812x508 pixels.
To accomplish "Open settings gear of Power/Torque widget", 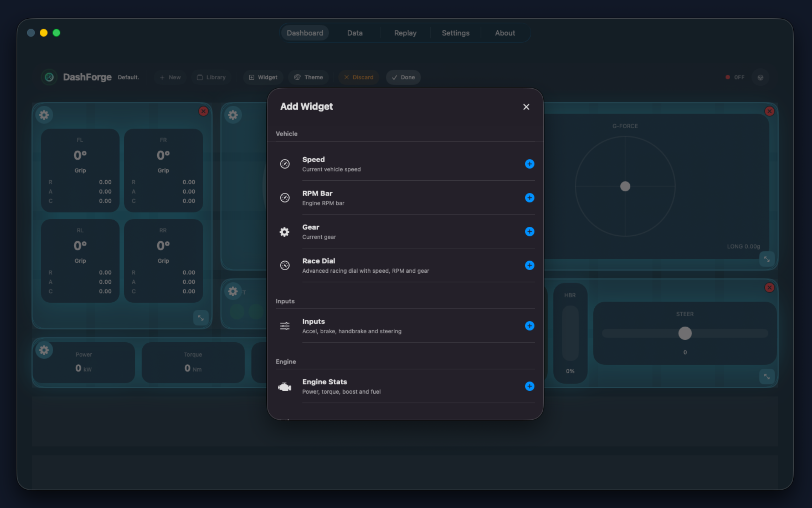I will (x=44, y=350).
